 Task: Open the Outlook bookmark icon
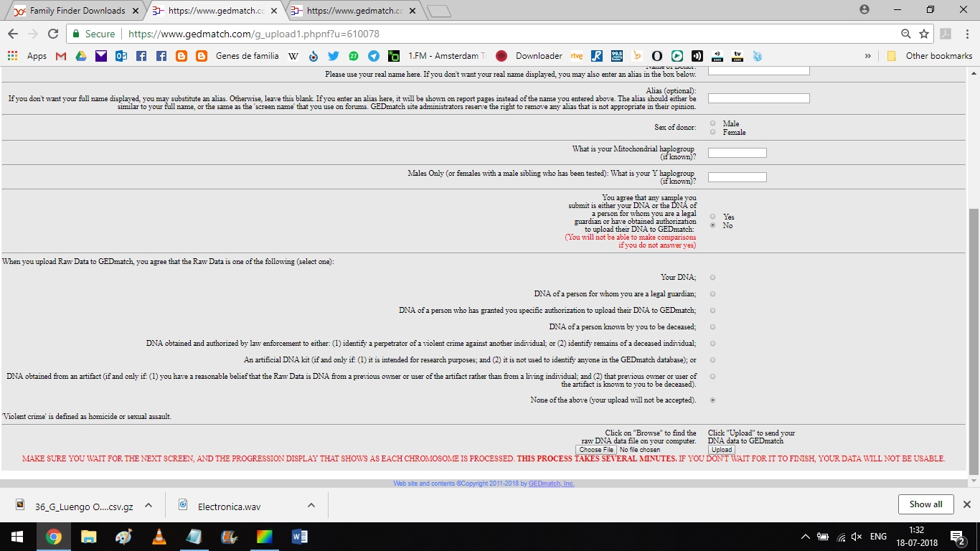(121, 56)
